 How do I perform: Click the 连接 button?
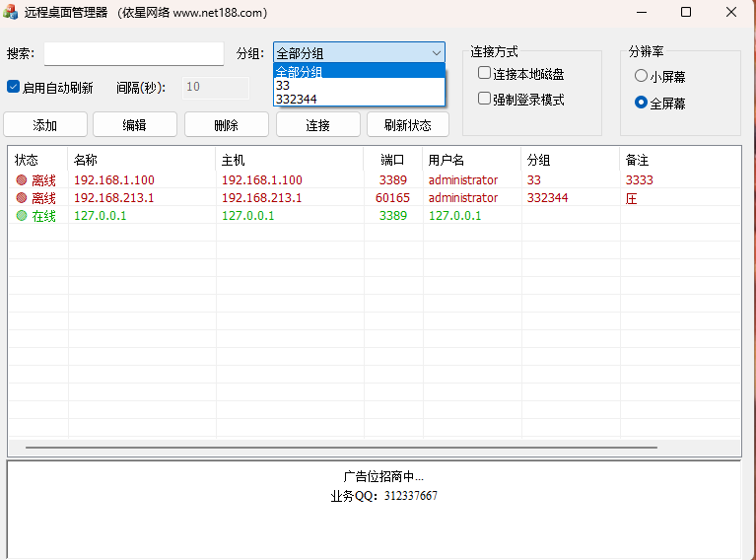point(317,125)
